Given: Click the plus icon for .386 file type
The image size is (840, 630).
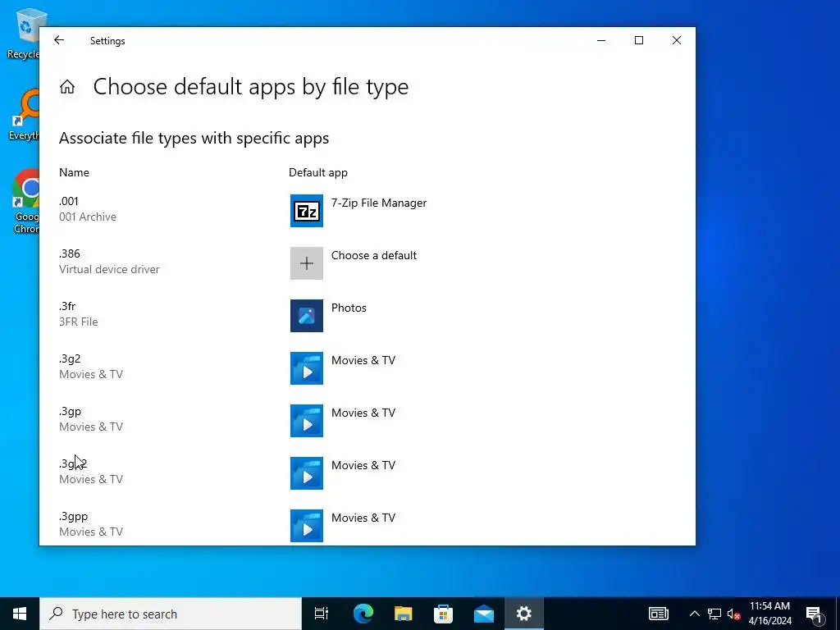Looking at the screenshot, I should click(307, 263).
